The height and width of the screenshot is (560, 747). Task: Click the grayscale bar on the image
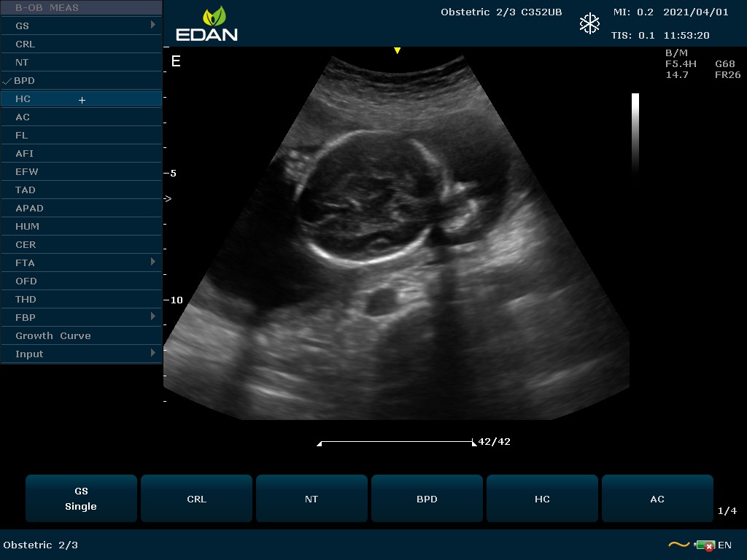pyautogui.click(x=635, y=131)
